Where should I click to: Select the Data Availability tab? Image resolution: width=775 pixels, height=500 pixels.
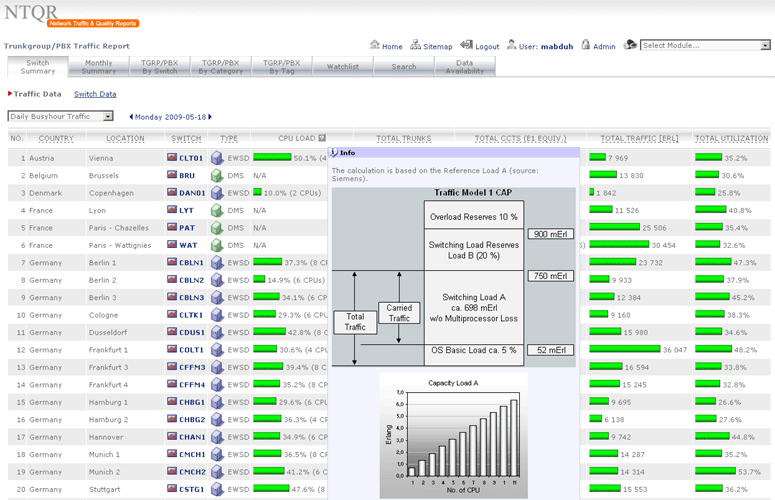click(464, 67)
